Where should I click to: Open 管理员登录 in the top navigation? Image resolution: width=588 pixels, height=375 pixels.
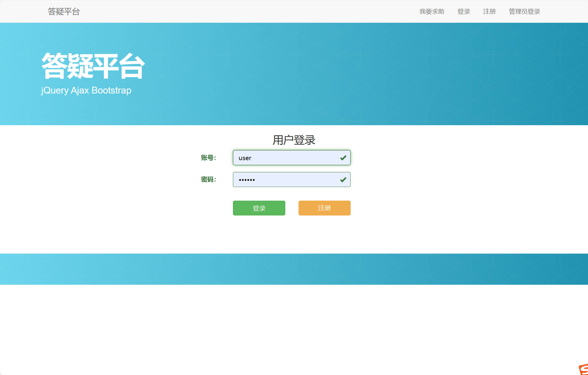pyautogui.click(x=524, y=12)
